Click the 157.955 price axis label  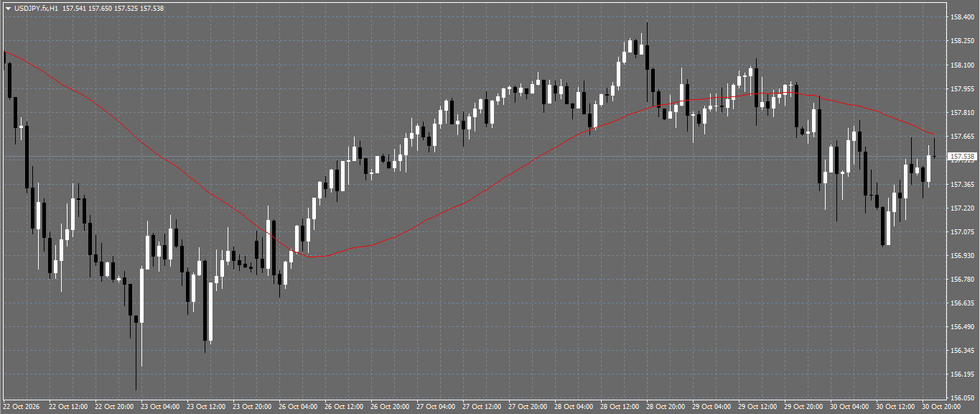point(961,88)
